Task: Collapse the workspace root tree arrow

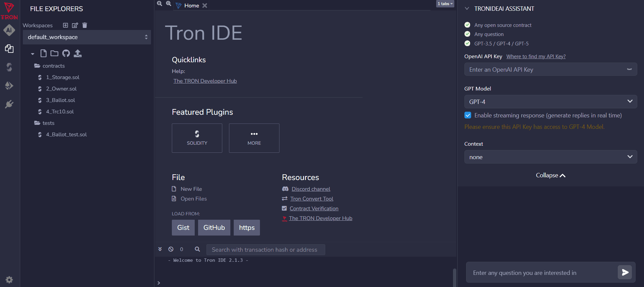Action: (x=33, y=54)
